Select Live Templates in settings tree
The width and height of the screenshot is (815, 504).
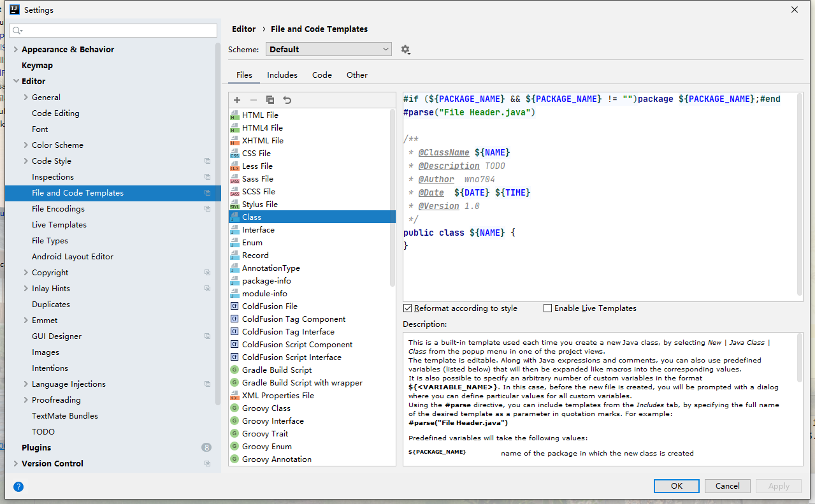click(x=59, y=225)
